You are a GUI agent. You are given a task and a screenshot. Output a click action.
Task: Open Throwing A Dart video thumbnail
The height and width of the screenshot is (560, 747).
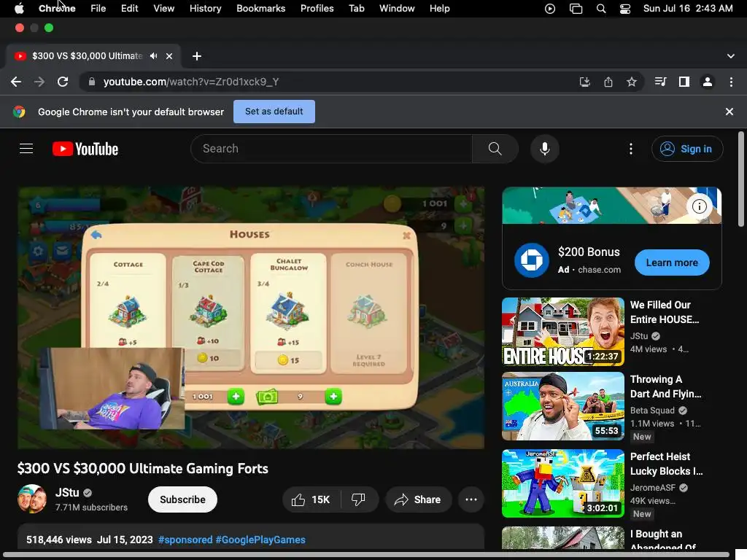coord(562,405)
